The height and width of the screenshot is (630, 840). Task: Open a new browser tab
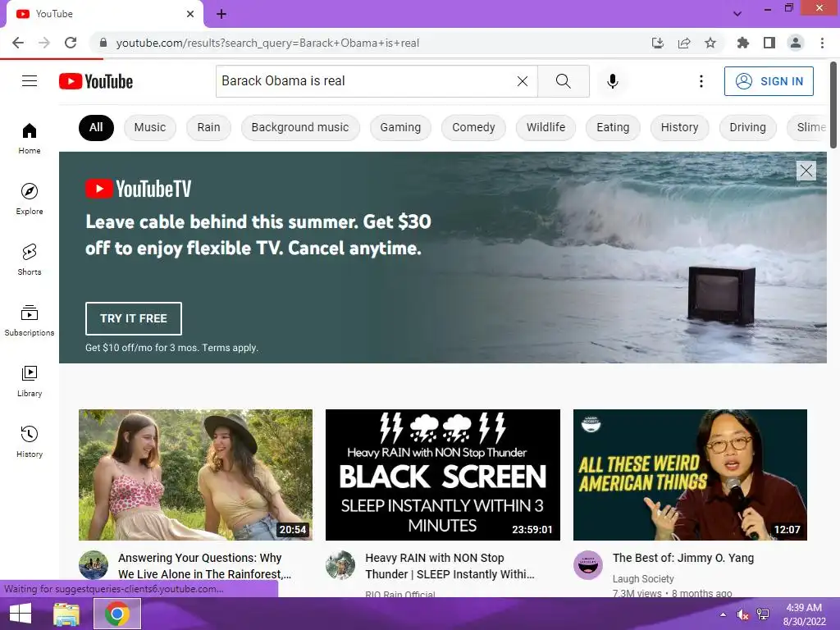click(221, 14)
